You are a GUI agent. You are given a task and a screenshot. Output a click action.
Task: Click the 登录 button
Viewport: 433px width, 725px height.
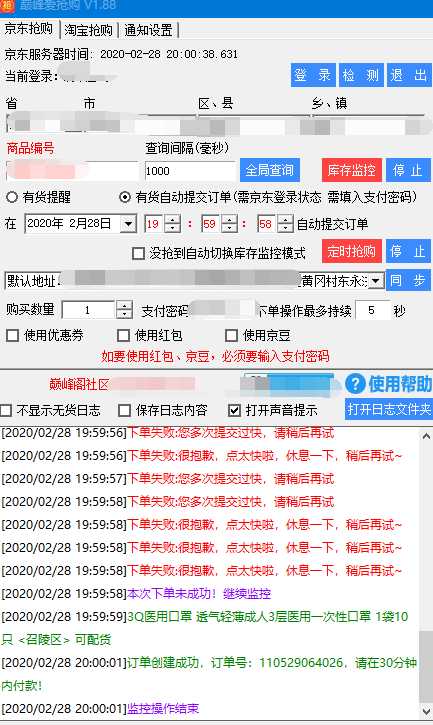click(313, 75)
